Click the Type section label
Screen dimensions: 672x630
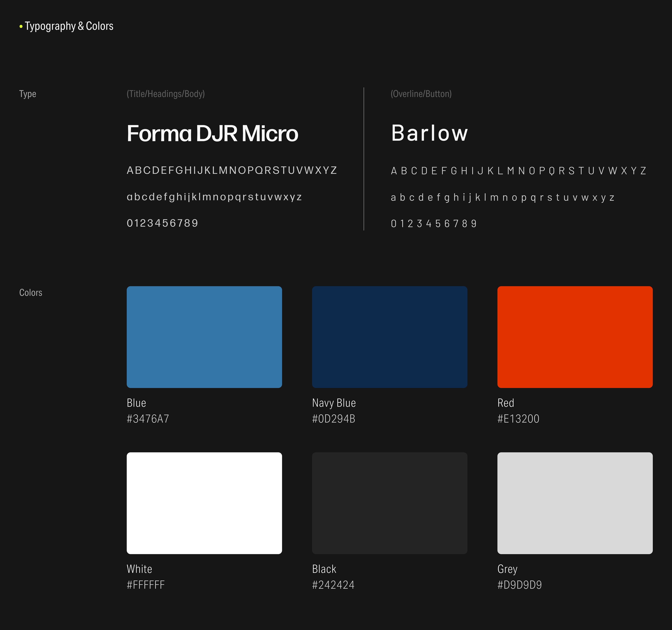[x=28, y=94]
